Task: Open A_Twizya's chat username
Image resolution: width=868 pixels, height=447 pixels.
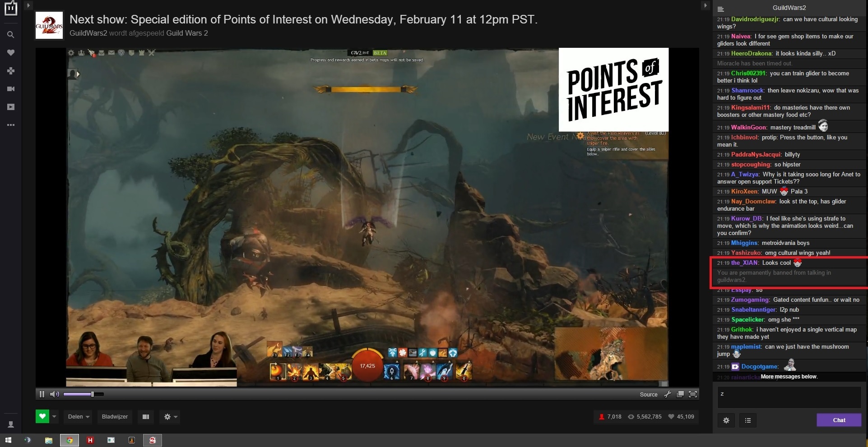Action: [745, 175]
